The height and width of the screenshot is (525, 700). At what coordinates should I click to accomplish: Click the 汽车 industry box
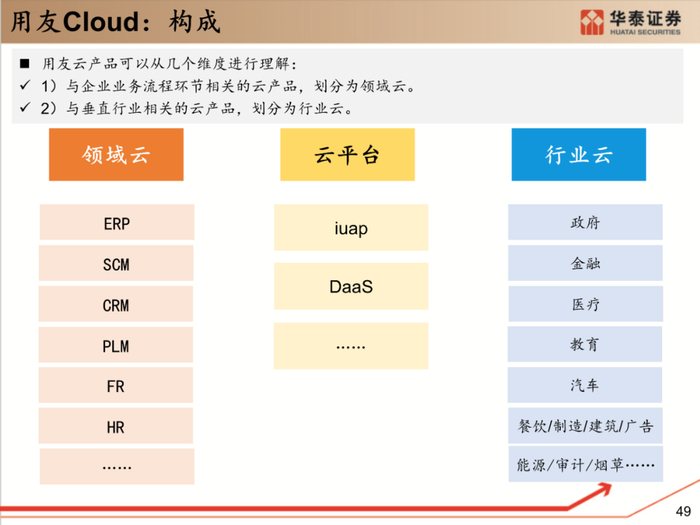click(584, 385)
